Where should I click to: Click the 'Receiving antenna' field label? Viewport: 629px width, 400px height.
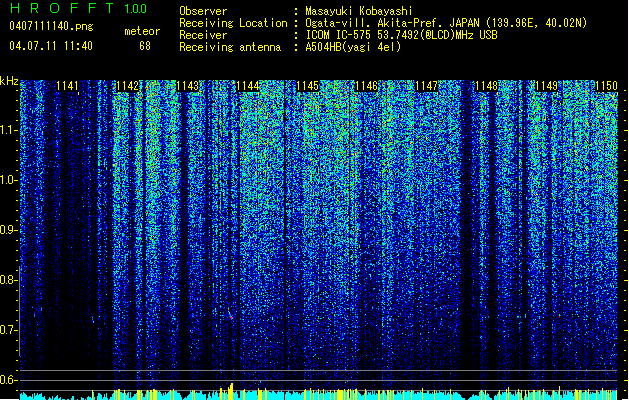230,47
